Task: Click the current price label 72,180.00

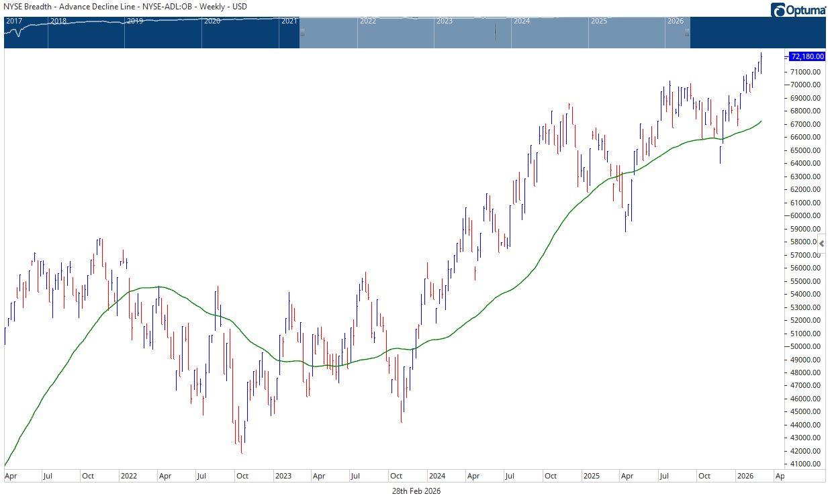Action: (806, 57)
